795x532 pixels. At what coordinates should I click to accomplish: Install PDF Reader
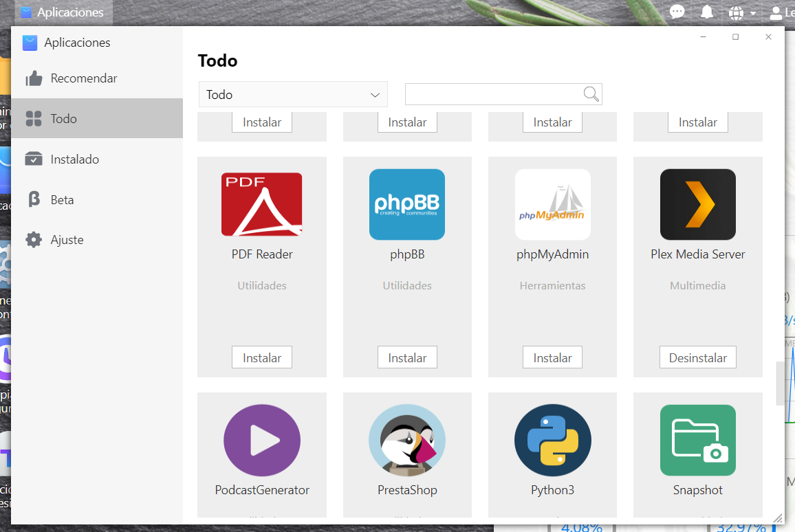(x=261, y=357)
